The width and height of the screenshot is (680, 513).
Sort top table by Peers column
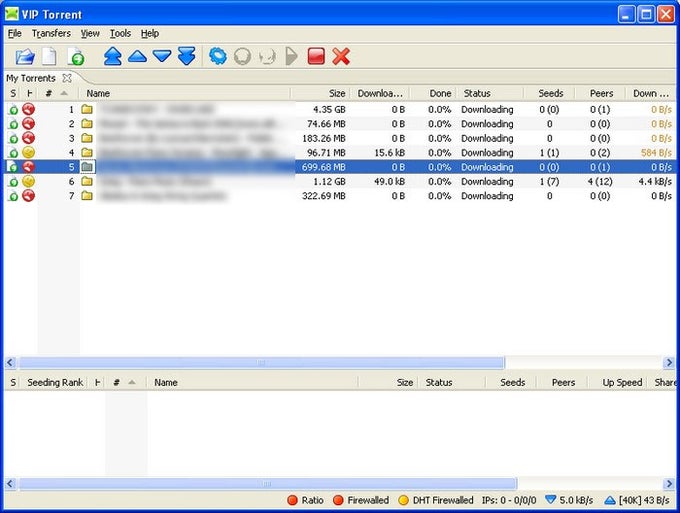601,93
